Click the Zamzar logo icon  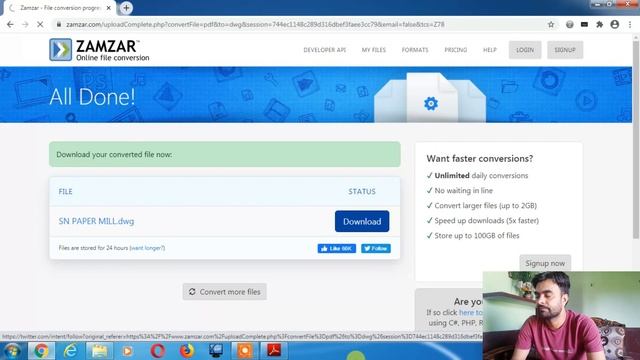[60, 49]
